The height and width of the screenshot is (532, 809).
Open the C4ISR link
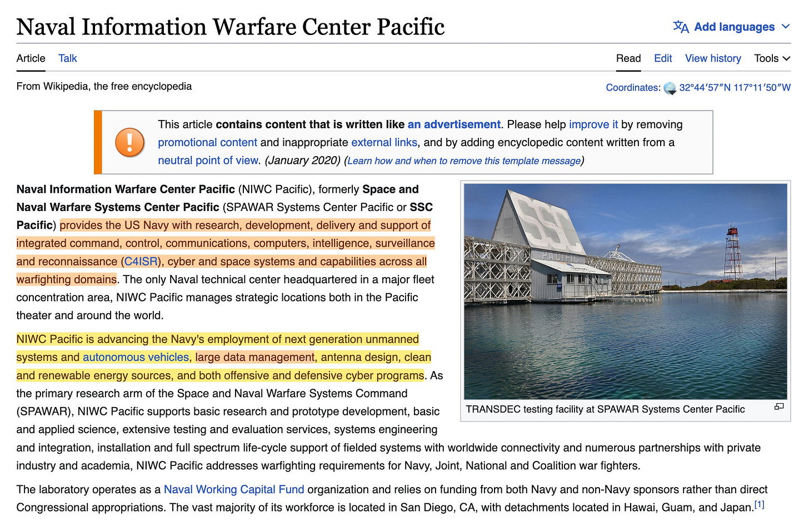(141, 262)
